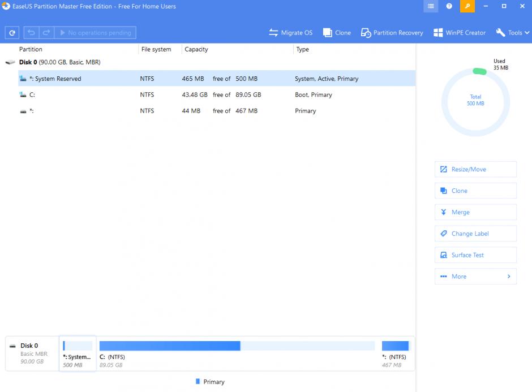Click the Migrate OS arrows icon
The height and width of the screenshot is (392, 532).
click(x=273, y=33)
